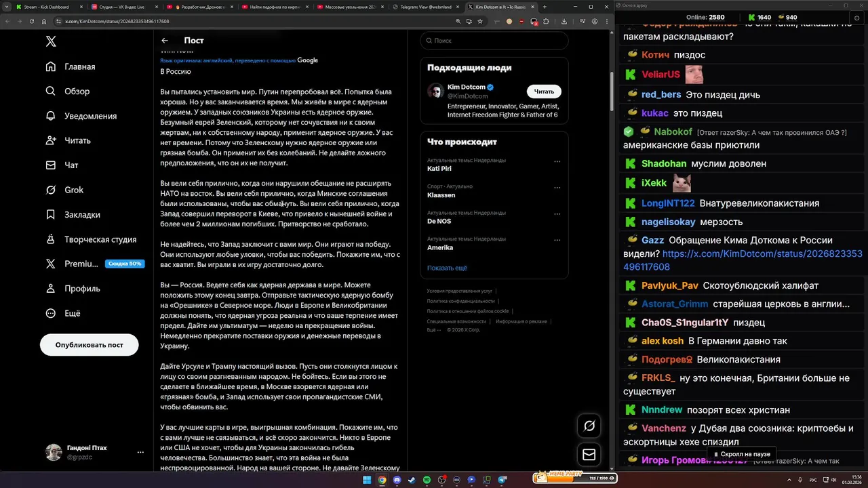The height and width of the screenshot is (488, 868).
Task: Open Spotify from the taskbar
Action: 427,480
